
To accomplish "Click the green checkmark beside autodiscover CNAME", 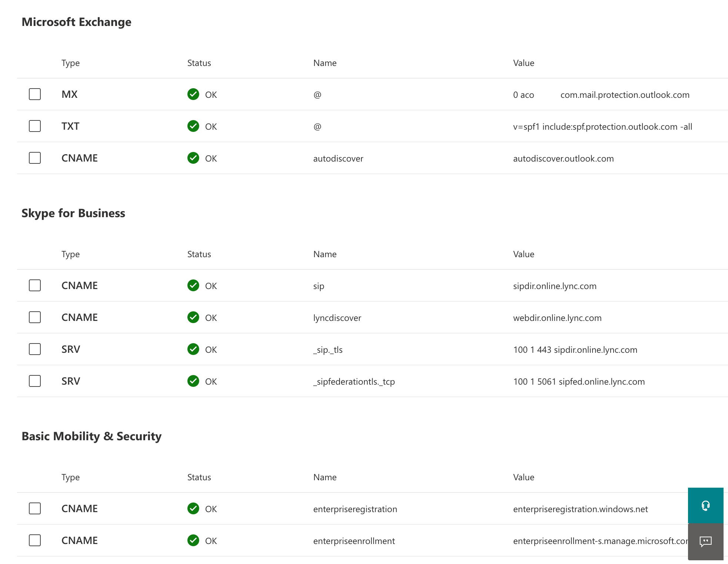I will click(x=193, y=158).
